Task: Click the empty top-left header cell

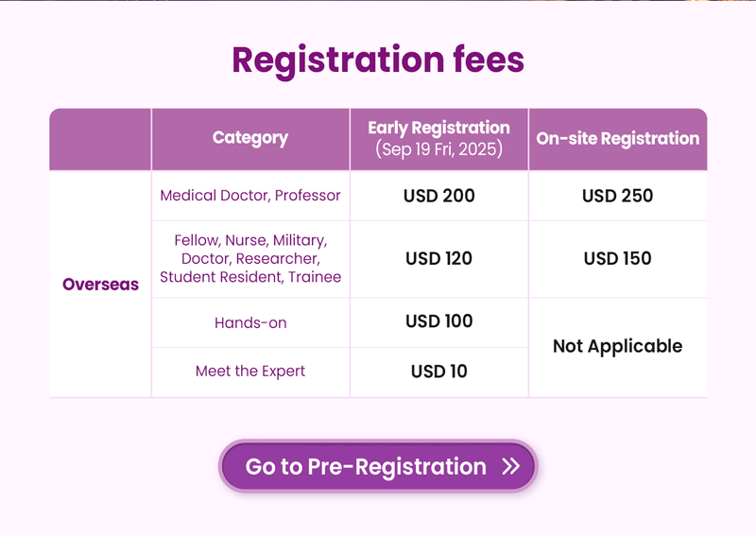Action: coord(100,139)
